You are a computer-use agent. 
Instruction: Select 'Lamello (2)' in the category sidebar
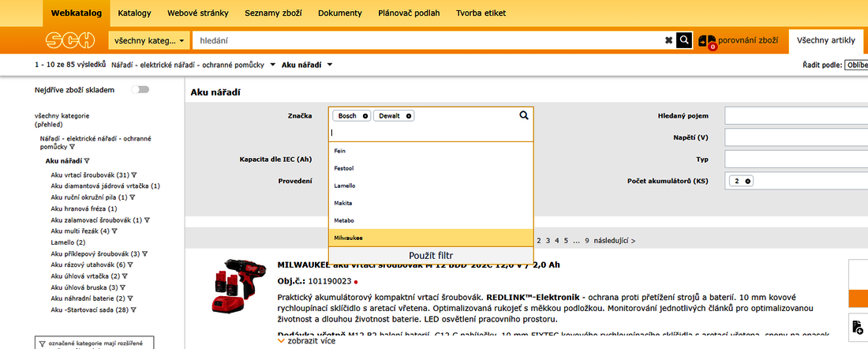(x=68, y=242)
